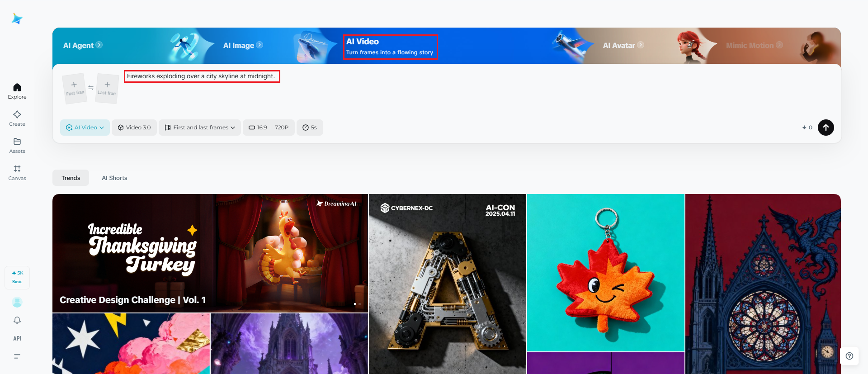The height and width of the screenshot is (374, 868).
Task: Change the 5s duration setting
Action: 310,128
